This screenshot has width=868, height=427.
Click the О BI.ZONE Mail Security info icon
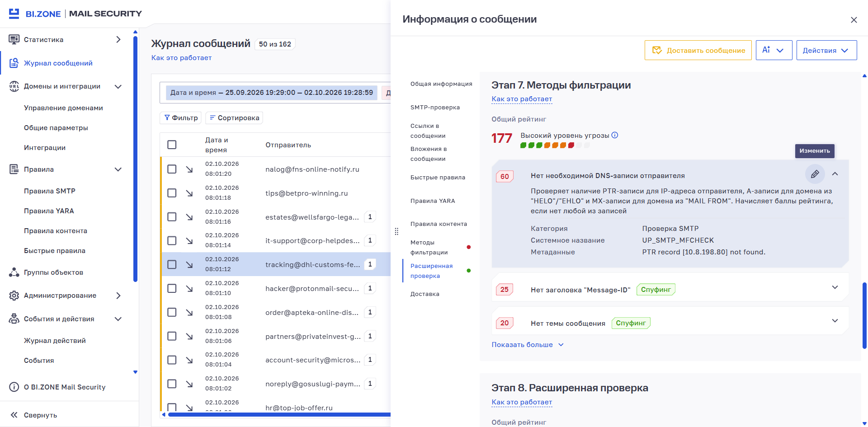click(14, 387)
